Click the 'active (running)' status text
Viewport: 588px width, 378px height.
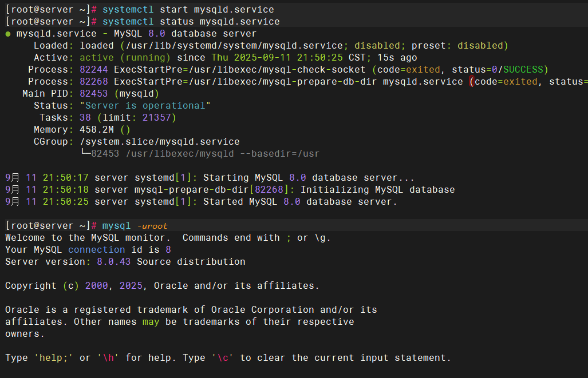(x=125, y=57)
